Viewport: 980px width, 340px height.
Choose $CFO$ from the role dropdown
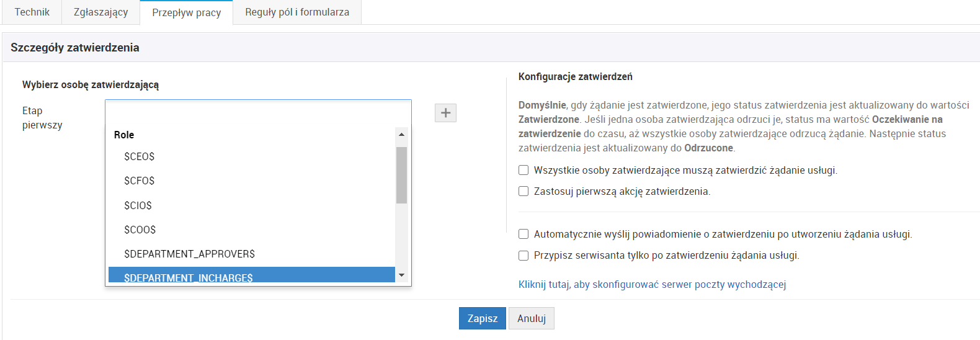[x=140, y=181]
